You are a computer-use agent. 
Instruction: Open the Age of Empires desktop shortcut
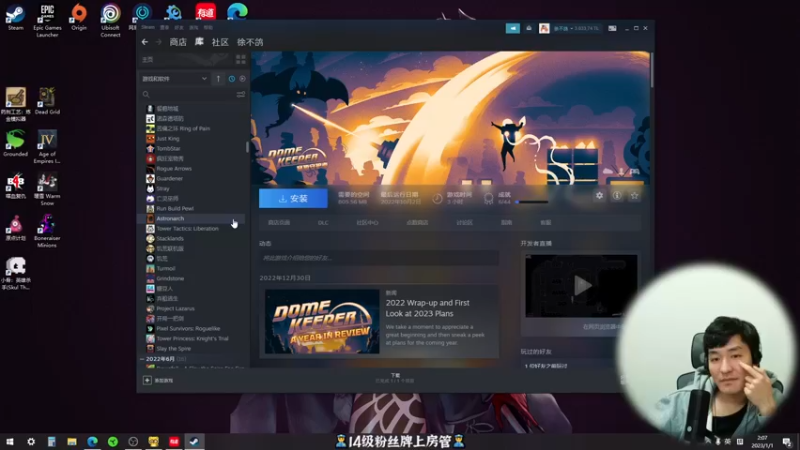[47, 147]
